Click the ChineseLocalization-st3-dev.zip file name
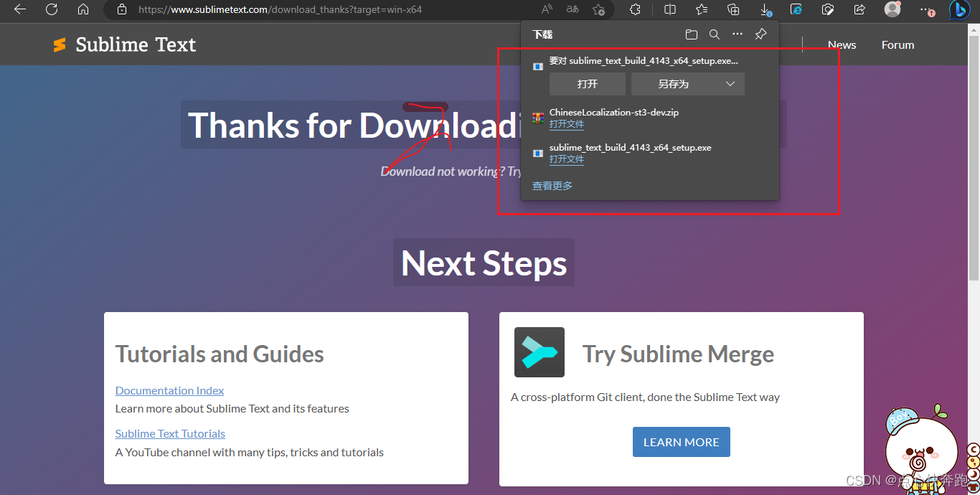This screenshot has width=980, height=495. click(614, 113)
